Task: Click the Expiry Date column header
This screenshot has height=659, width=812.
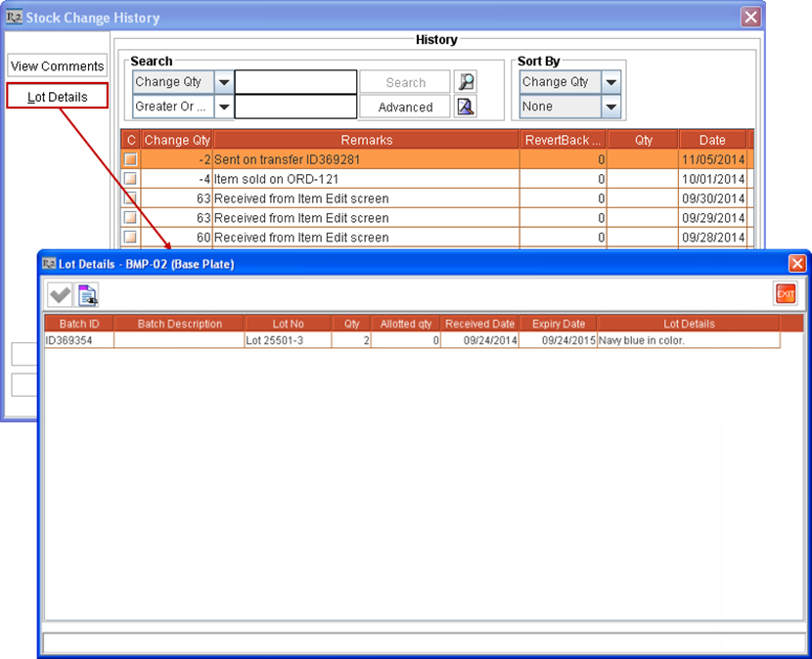Action: [x=558, y=324]
